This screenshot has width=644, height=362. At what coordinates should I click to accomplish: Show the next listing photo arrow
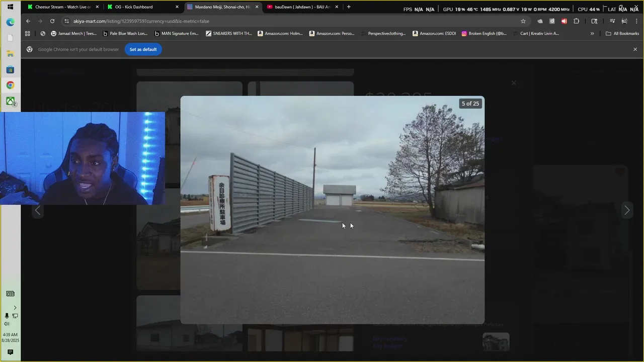[626, 210]
